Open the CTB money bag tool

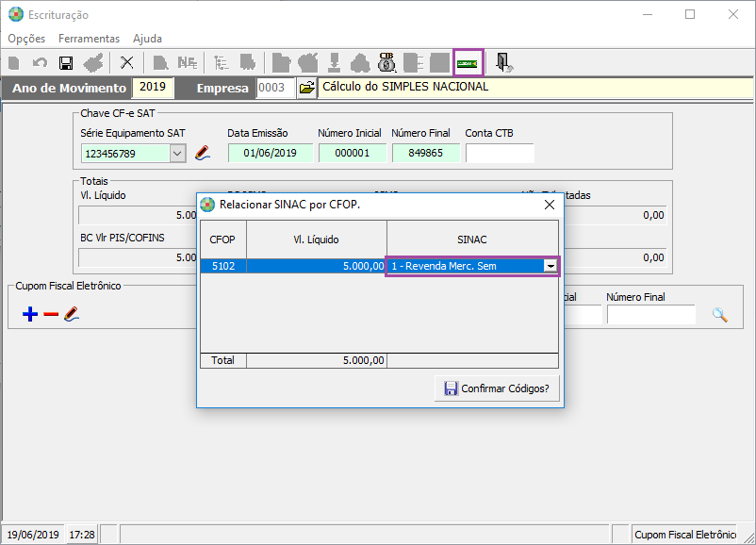tap(386, 62)
